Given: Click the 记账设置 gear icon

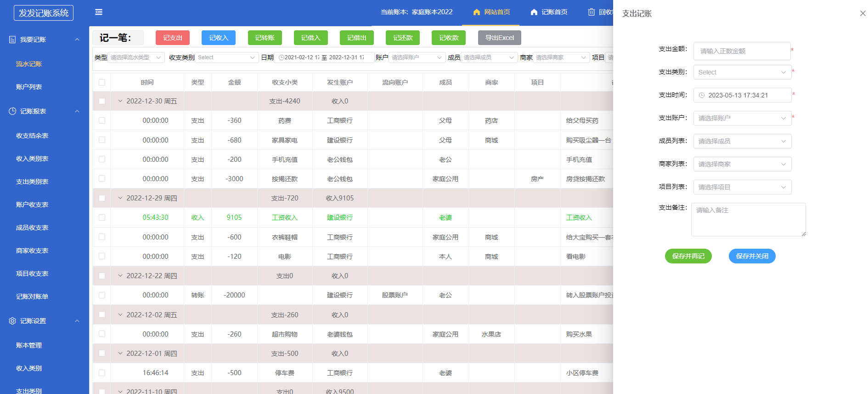Looking at the screenshot, I should (x=12, y=321).
